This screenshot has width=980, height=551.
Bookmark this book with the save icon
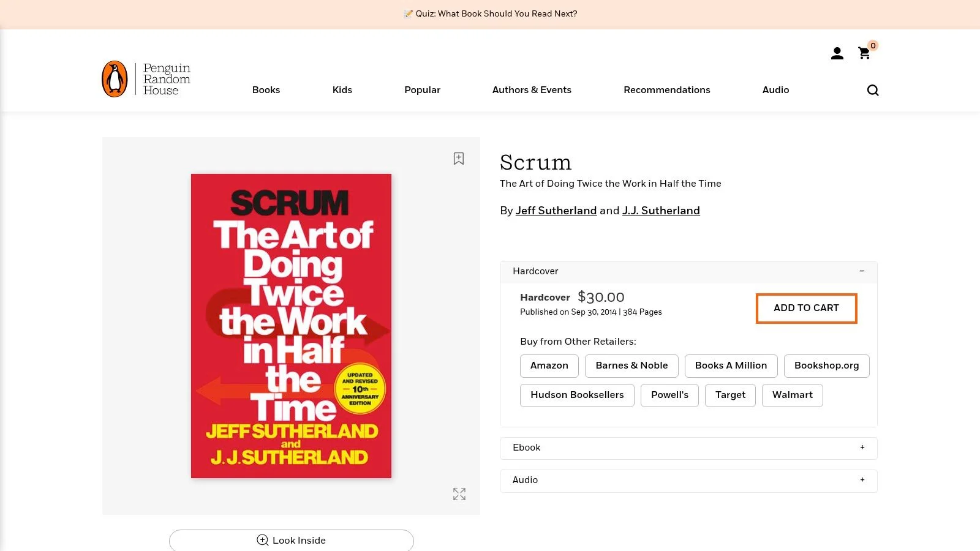[459, 159]
